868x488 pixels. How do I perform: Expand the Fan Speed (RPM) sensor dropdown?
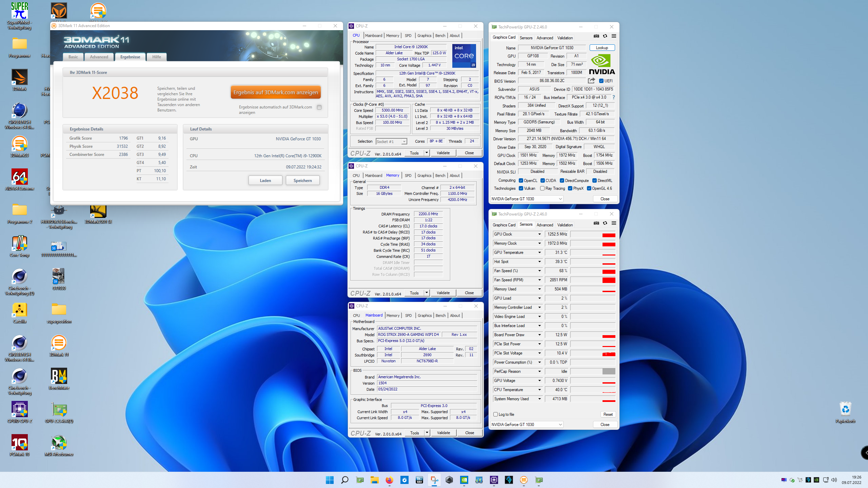pos(539,280)
